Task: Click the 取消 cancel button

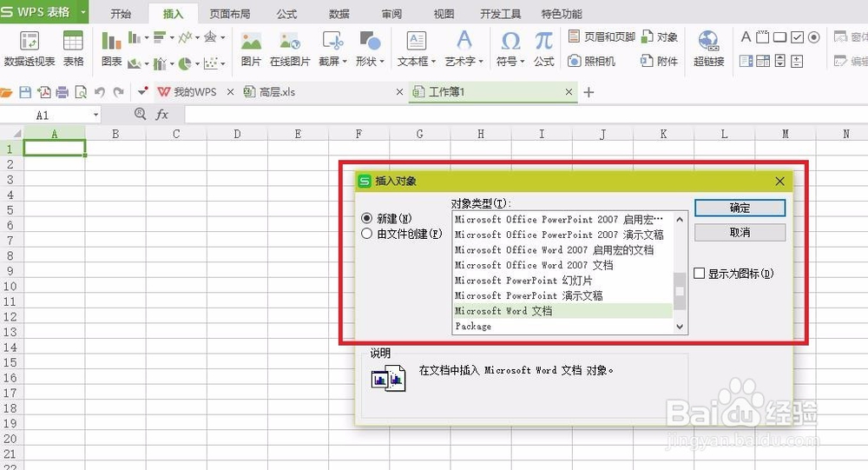Action: 740,232
